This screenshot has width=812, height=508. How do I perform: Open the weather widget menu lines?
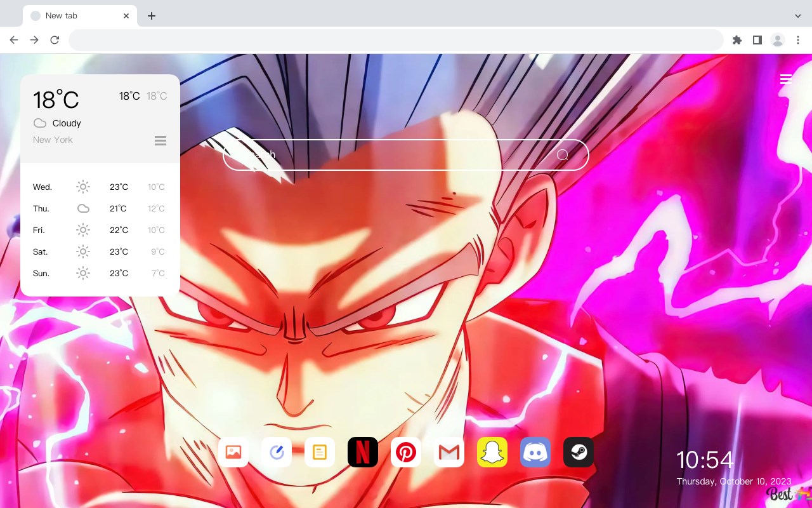[160, 140]
